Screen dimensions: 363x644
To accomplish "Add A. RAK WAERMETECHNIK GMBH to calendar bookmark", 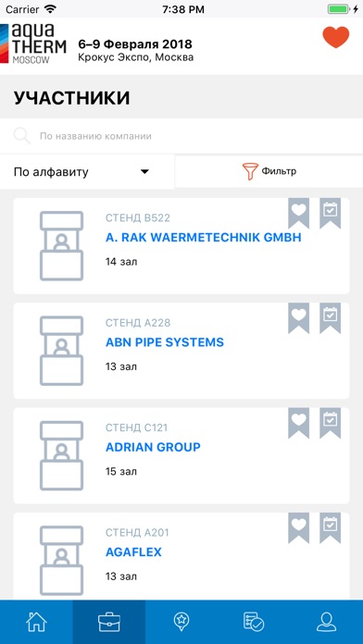I will 330,213.
